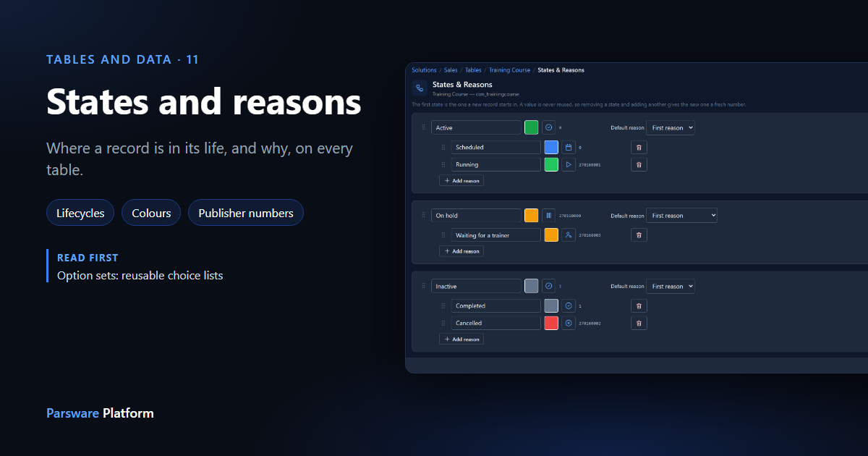
Task: Open the icon picker for the Active state
Action: 548,127
